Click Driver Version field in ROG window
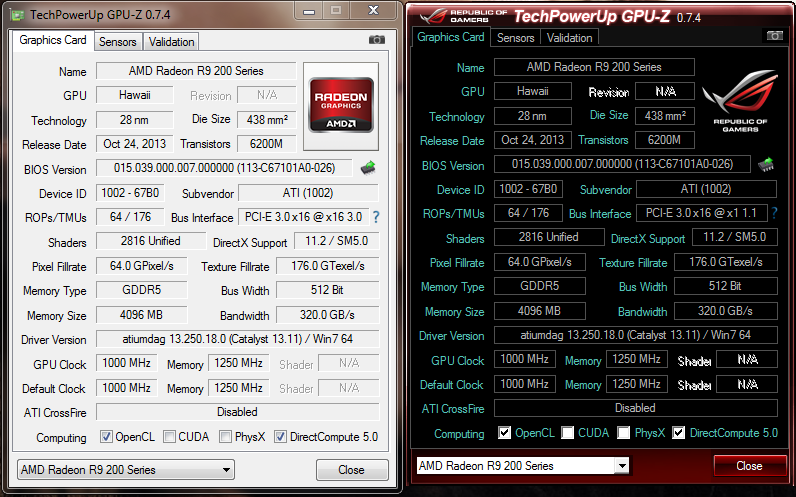 636,335
